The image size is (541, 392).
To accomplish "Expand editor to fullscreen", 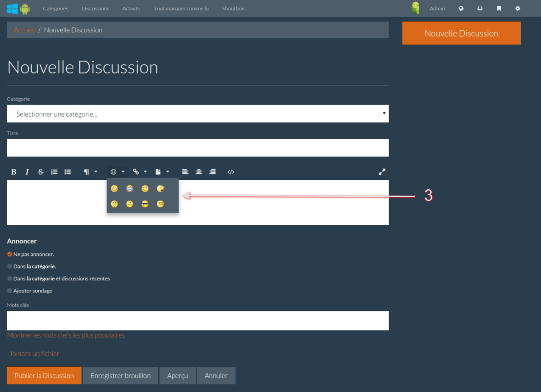I will tap(382, 172).
